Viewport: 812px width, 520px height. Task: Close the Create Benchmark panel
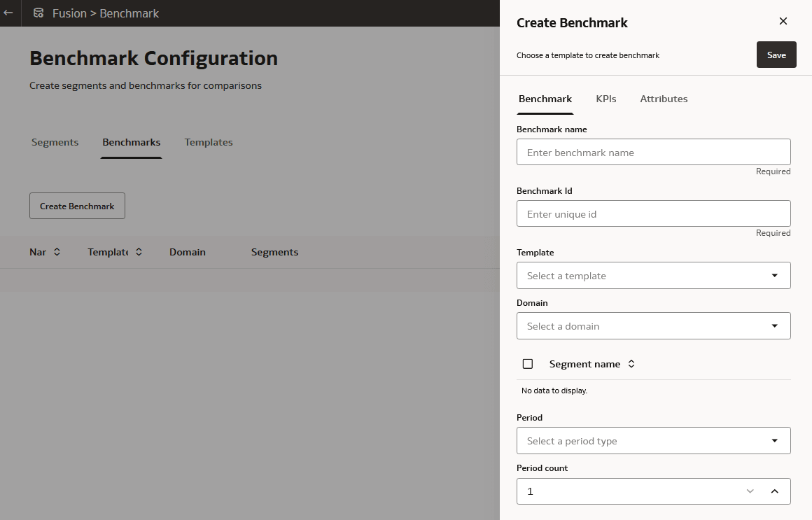pos(783,21)
